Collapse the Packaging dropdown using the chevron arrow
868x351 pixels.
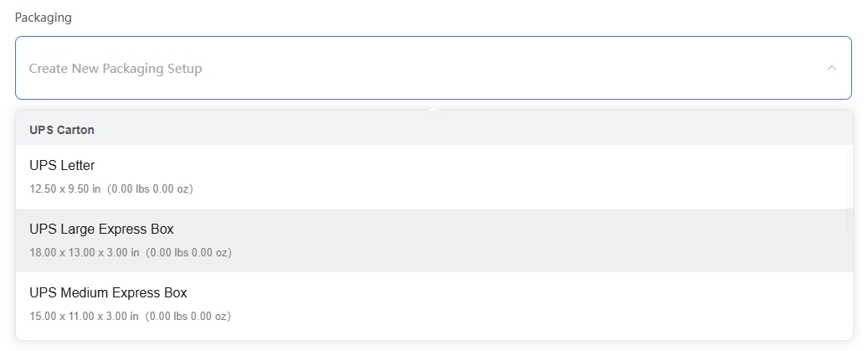[x=831, y=68]
